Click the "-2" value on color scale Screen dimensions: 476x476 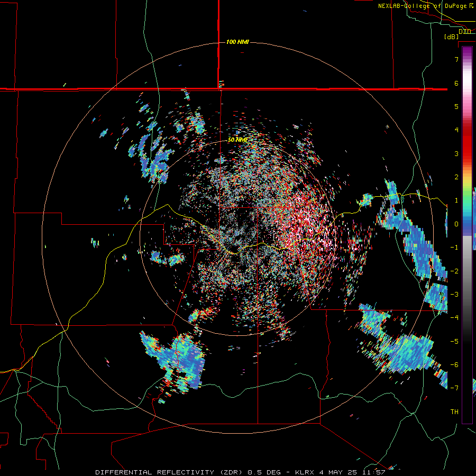pyautogui.click(x=454, y=271)
